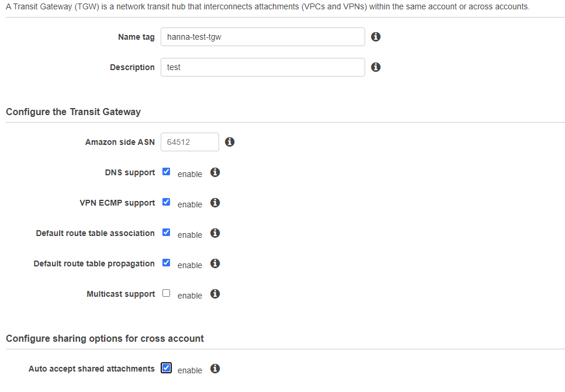Screen dimensions: 565x392
Task: Click the 'Name tag' label
Action: (x=136, y=37)
